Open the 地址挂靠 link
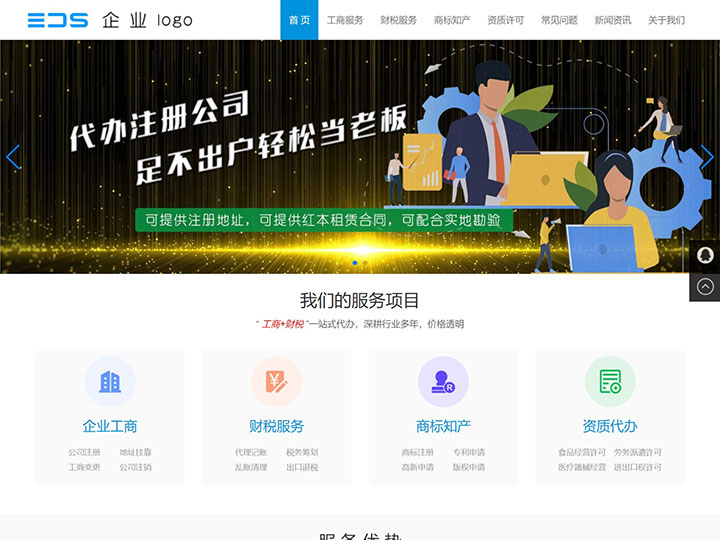720x540 pixels. pyautogui.click(x=135, y=452)
